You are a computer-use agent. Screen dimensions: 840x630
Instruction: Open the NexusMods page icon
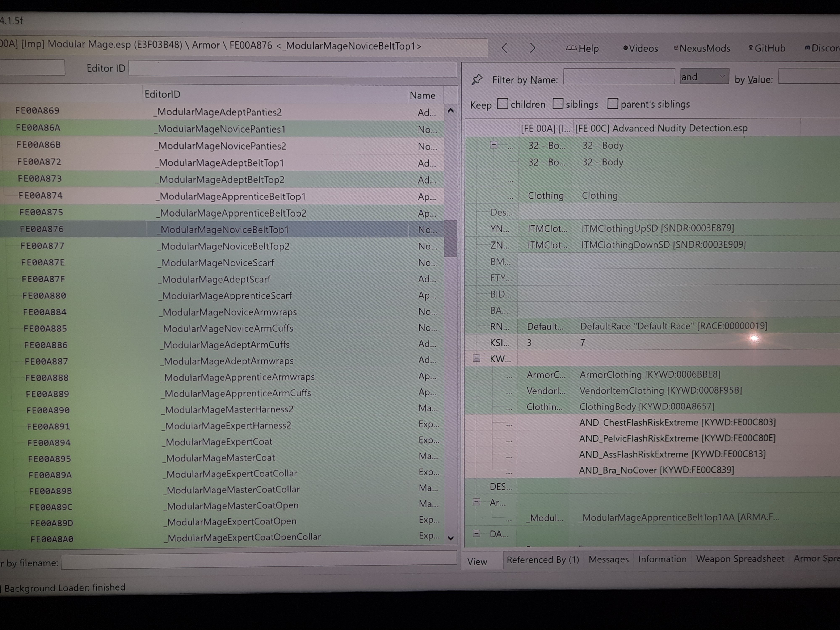[x=676, y=48]
